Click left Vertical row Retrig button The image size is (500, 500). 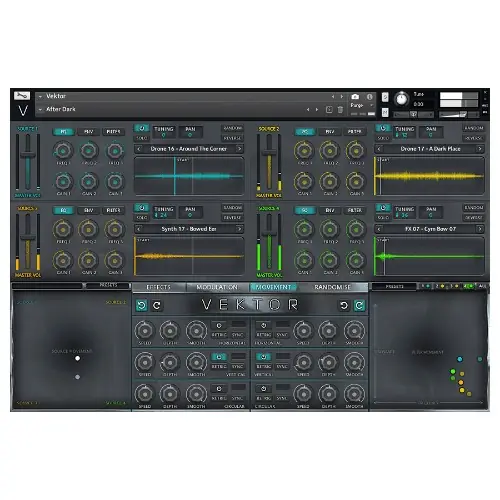pyautogui.click(x=219, y=367)
